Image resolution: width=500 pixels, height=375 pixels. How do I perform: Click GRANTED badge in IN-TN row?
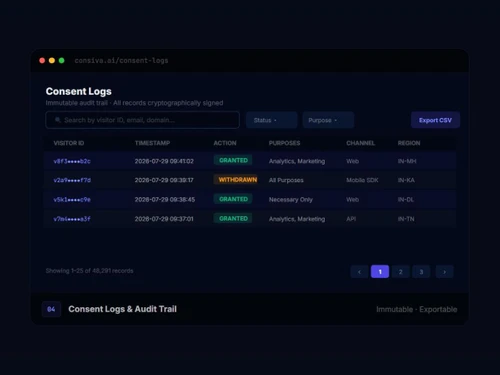(233, 218)
